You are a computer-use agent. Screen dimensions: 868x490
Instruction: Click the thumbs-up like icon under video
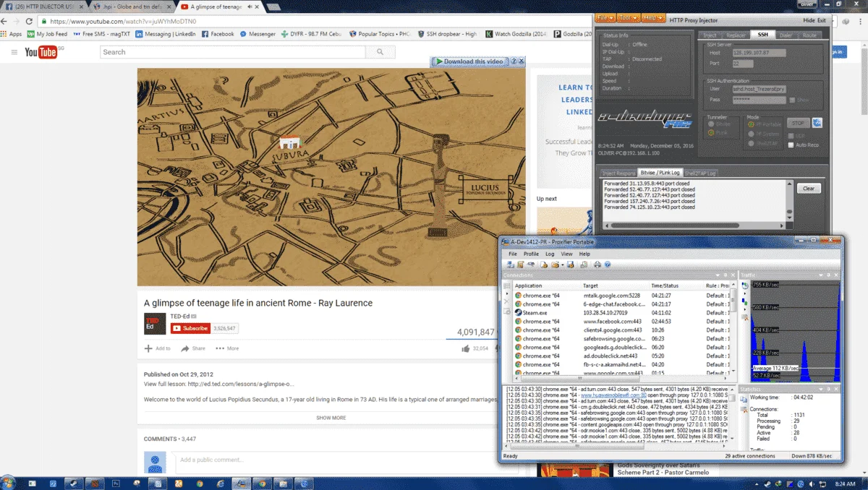click(x=465, y=348)
